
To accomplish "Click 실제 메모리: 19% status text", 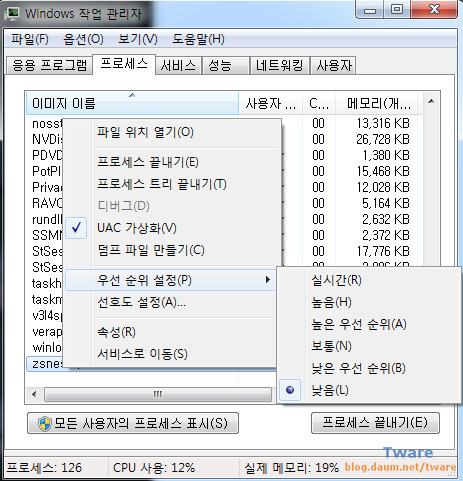I will click(291, 468).
